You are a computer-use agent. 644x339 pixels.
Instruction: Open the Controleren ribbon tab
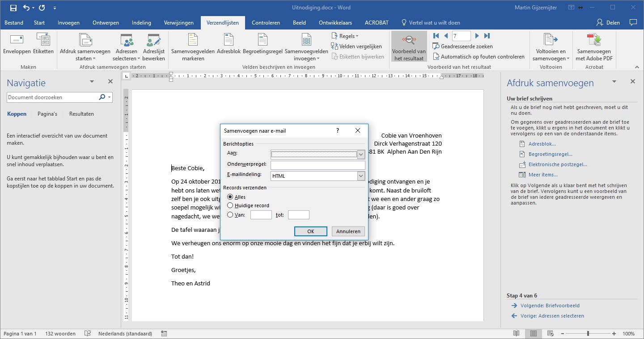point(266,23)
